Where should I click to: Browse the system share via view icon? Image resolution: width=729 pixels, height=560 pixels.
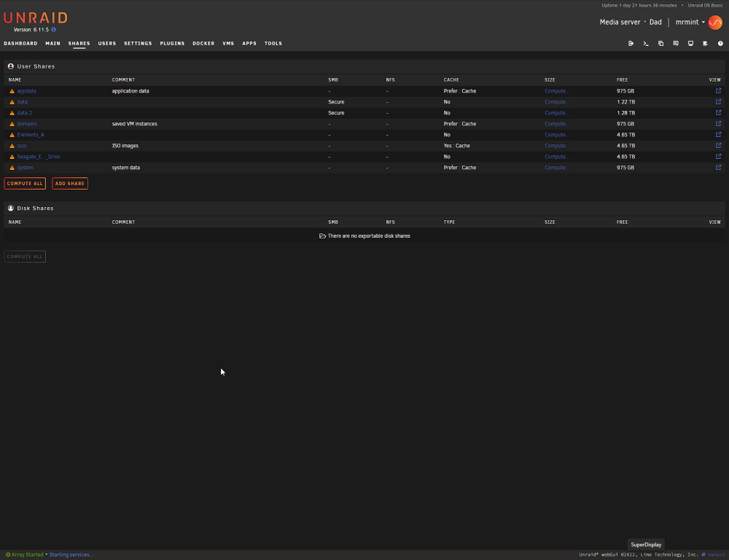tap(718, 167)
